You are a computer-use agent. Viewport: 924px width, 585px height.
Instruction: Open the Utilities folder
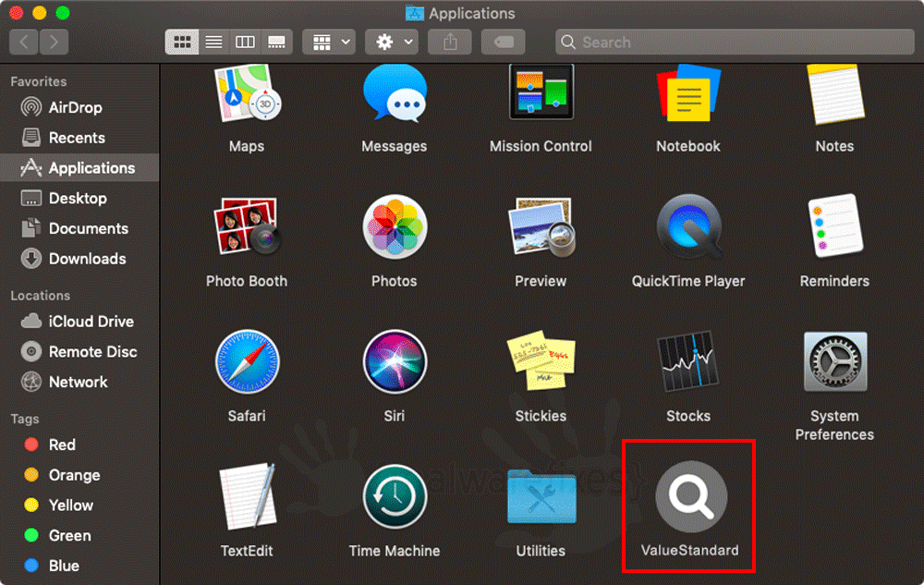tap(541, 496)
